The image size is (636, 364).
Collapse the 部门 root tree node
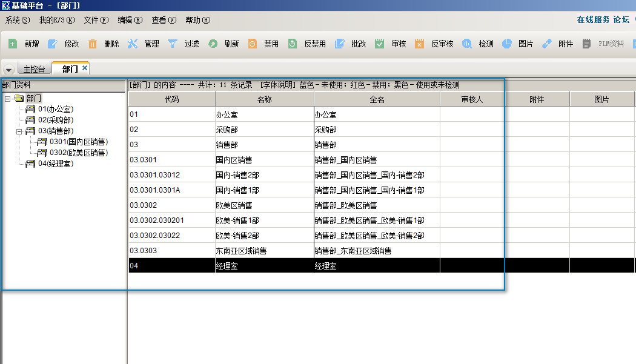click(8, 98)
